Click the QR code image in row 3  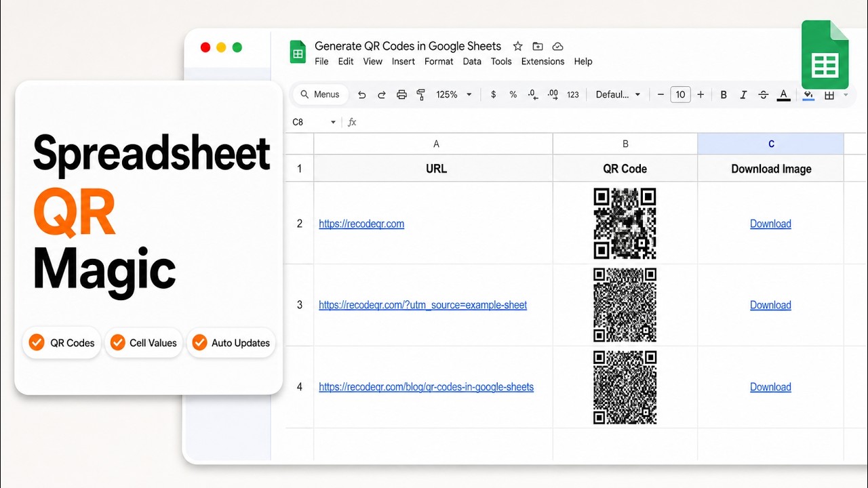(625, 305)
